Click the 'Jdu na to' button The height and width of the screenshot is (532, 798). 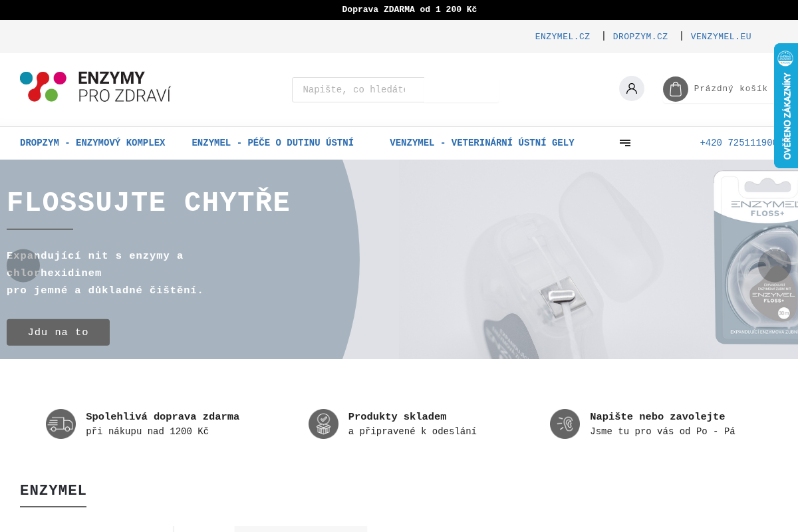tap(58, 332)
